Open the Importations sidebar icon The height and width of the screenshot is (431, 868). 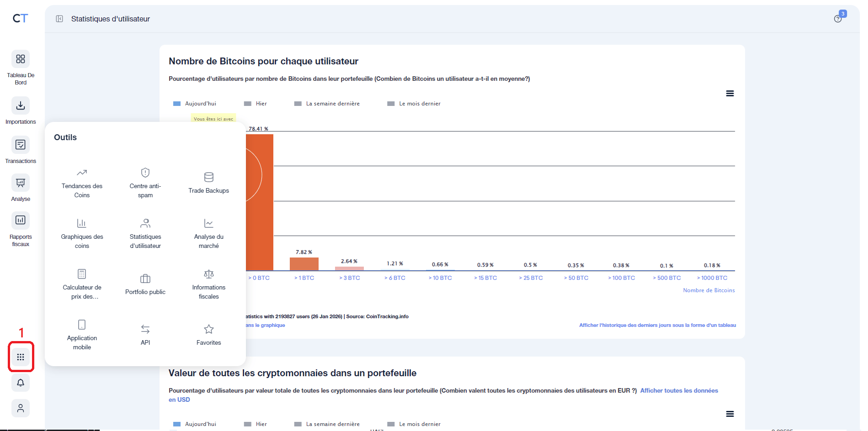pos(21,106)
